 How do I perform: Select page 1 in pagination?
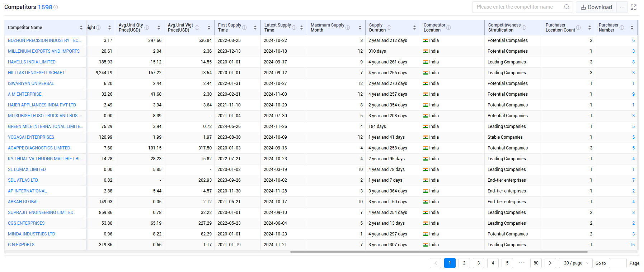point(450,263)
